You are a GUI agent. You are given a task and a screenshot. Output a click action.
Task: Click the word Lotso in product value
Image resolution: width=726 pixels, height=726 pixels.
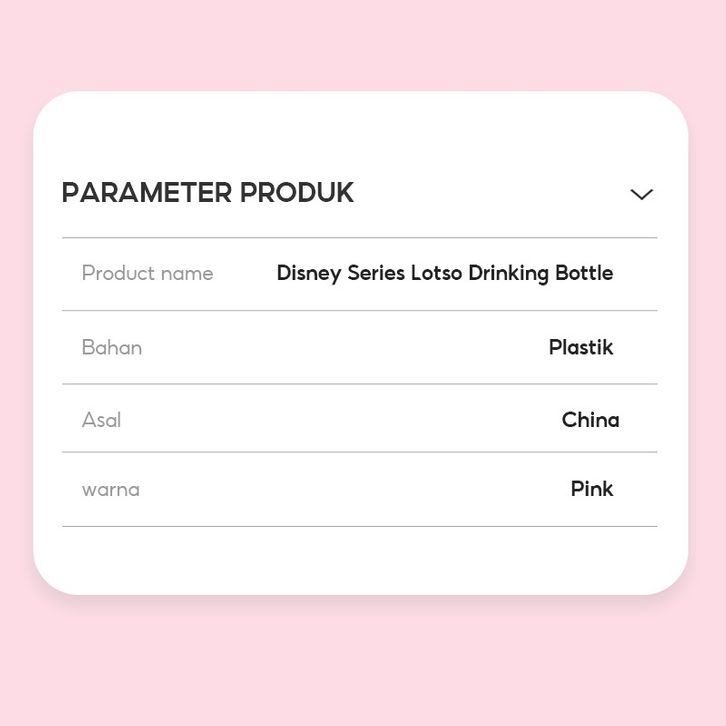[x=437, y=273]
